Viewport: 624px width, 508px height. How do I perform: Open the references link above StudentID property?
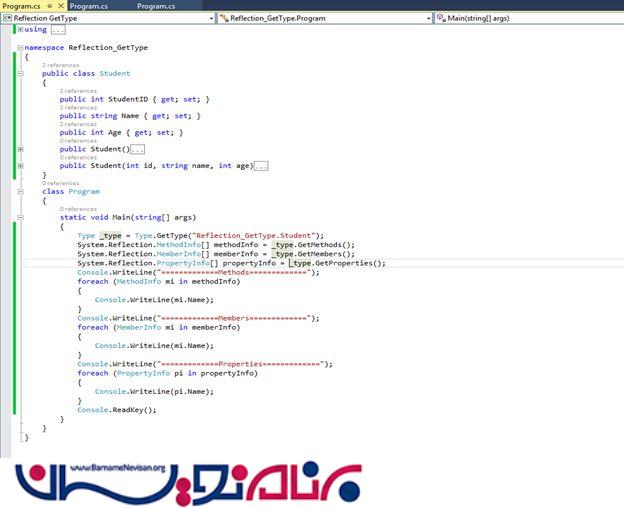79,90
